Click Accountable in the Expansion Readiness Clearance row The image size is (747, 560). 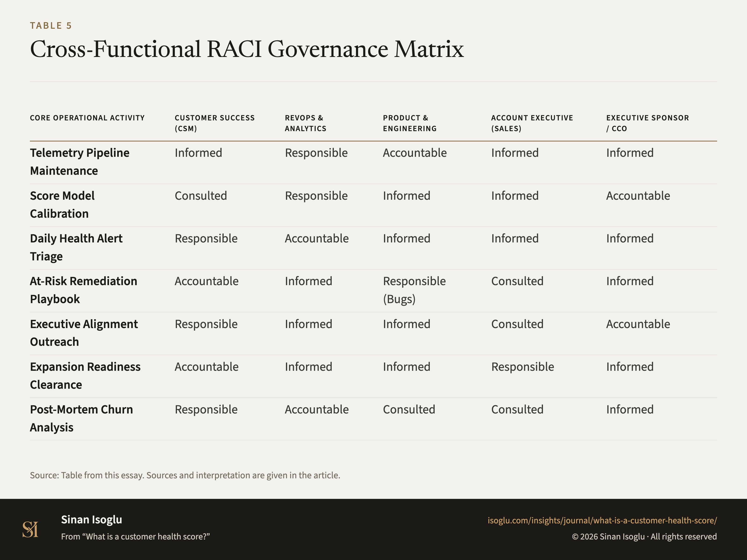(x=206, y=367)
